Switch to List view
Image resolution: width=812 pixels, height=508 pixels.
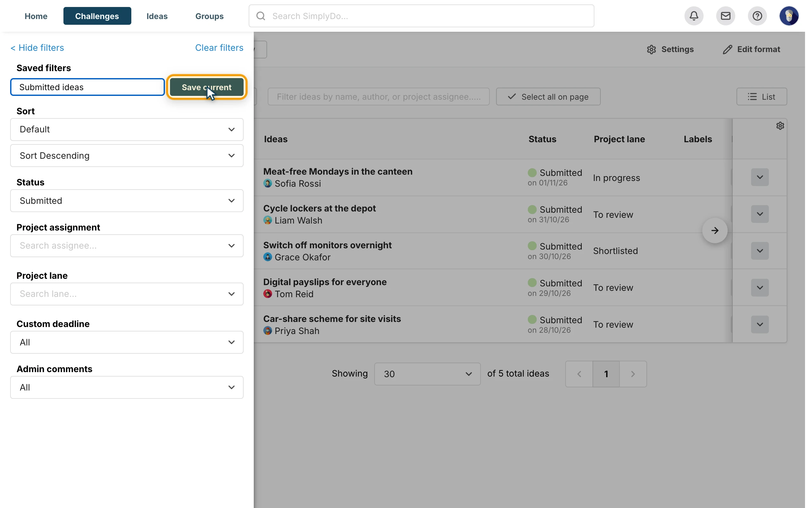pyautogui.click(x=761, y=97)
